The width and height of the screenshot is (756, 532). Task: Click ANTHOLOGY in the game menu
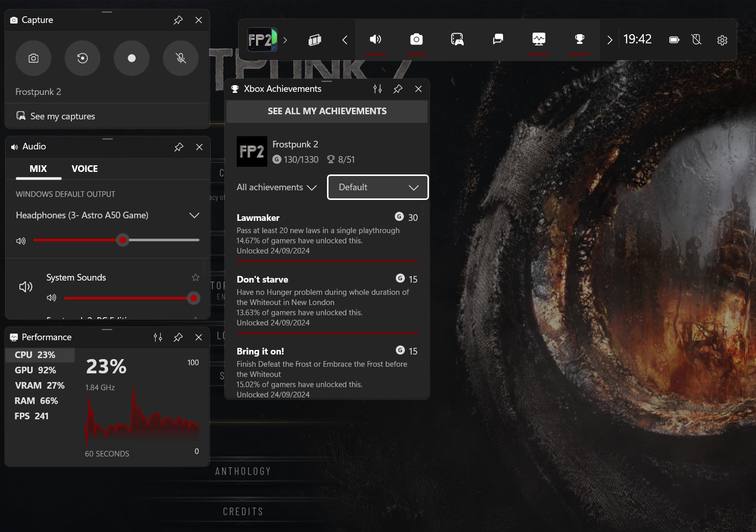click(x=243, y=471)
